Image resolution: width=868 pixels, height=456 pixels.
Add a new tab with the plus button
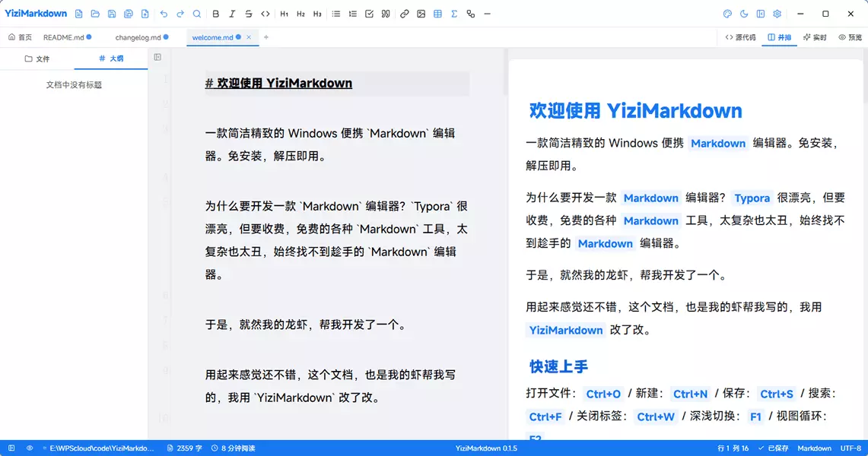coord(266,37)
